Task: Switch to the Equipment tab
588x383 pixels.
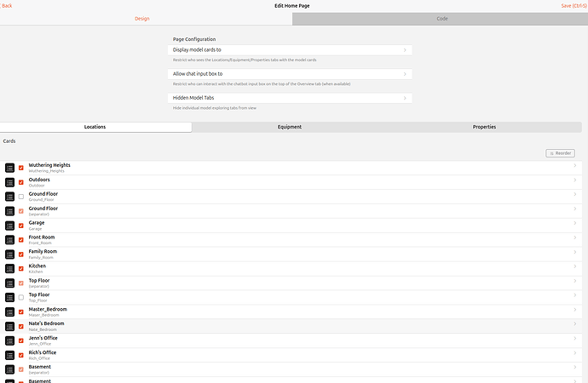Action: click(290, 127)
